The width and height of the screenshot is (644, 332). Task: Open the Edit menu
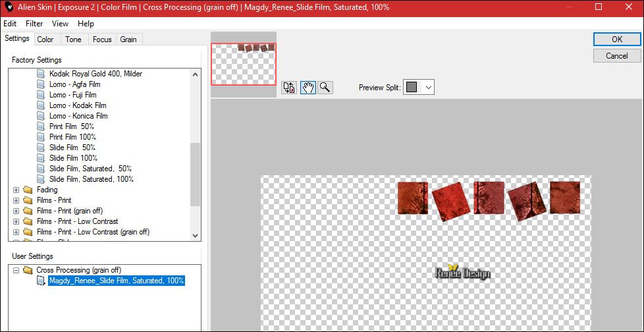coord(10,24)
